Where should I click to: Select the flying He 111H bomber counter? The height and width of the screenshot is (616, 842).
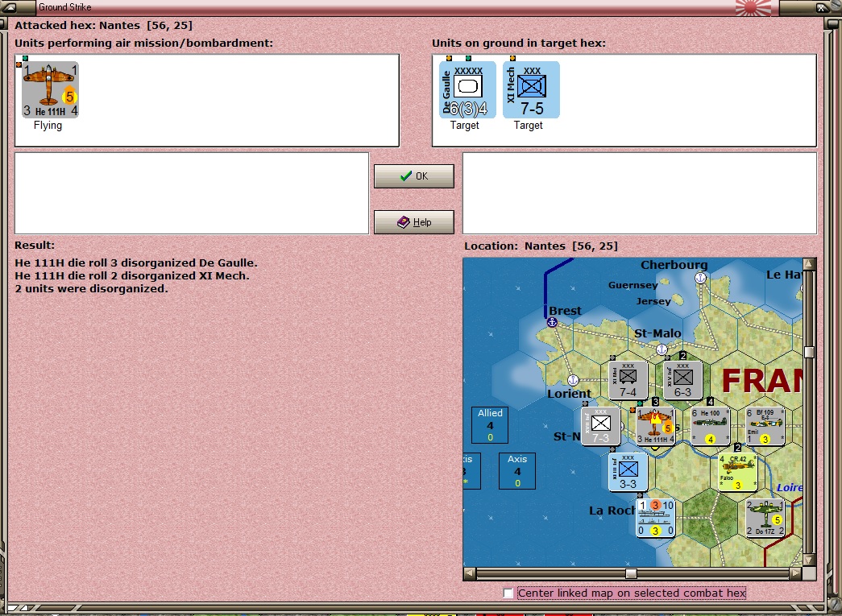click(x=50, y=89)
